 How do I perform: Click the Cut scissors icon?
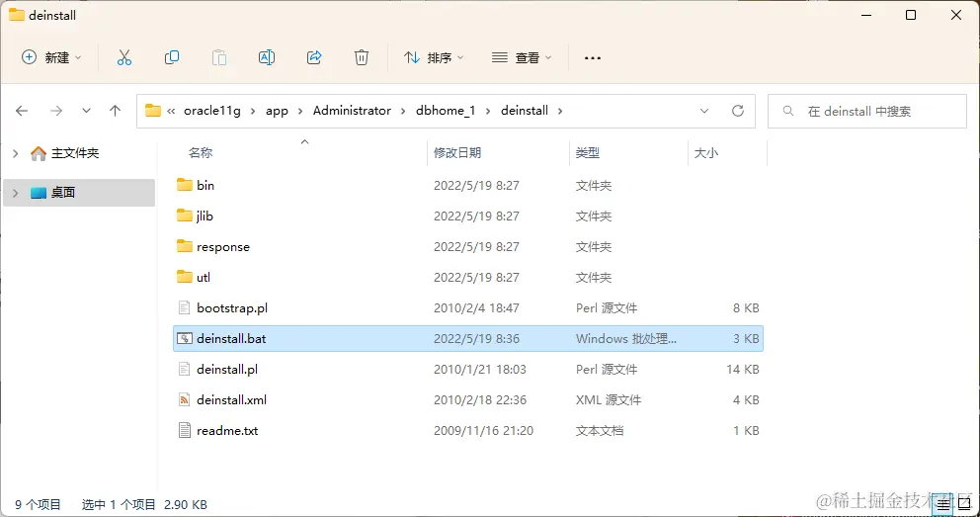pos(124,57)
